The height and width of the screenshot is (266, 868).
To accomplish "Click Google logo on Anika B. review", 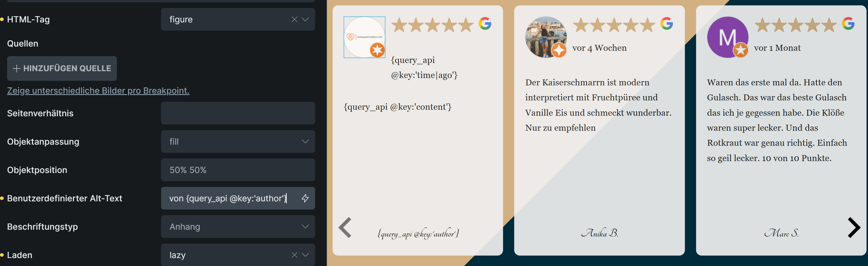I will point(666,24).
